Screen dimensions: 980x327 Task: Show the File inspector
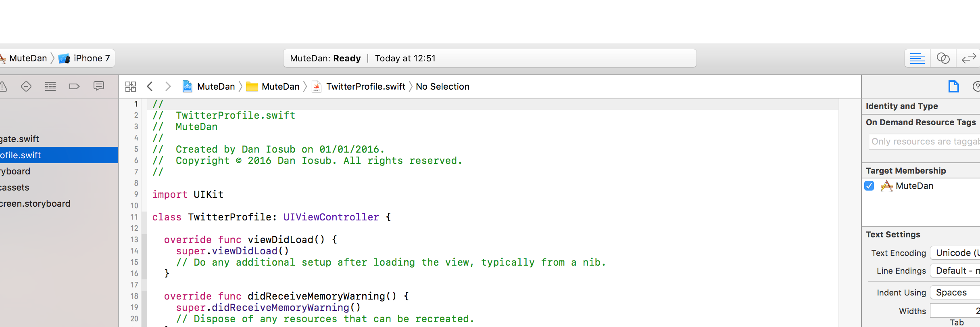point(954,86)
